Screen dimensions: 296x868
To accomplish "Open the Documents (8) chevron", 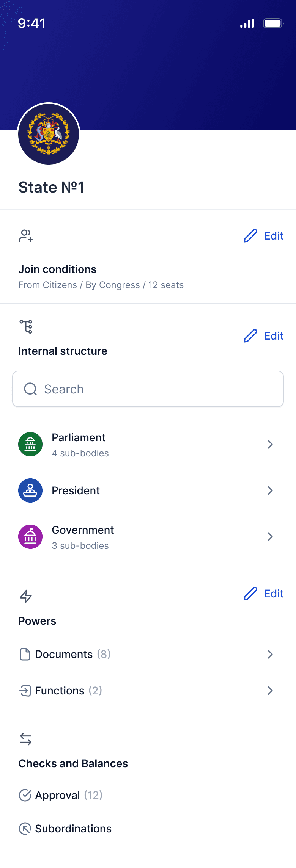I will pyautogui.click(x=270, y=654).
